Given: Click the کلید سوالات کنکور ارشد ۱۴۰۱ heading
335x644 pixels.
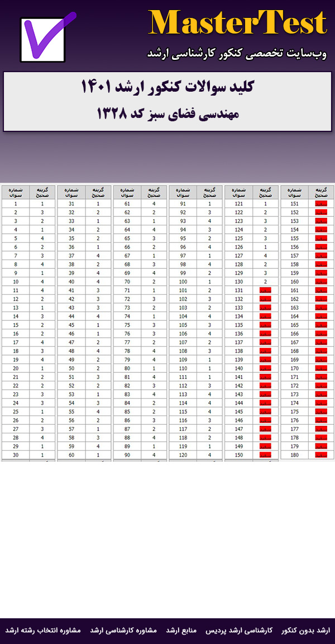Looking at the screenshot, I should pyautogui.click(x=167, y=88).
